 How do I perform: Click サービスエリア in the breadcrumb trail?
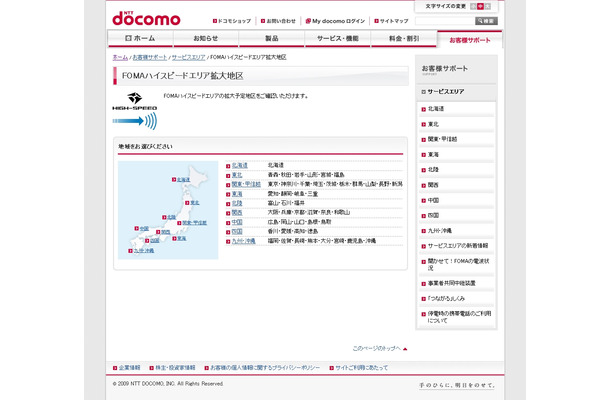(188, 57)
